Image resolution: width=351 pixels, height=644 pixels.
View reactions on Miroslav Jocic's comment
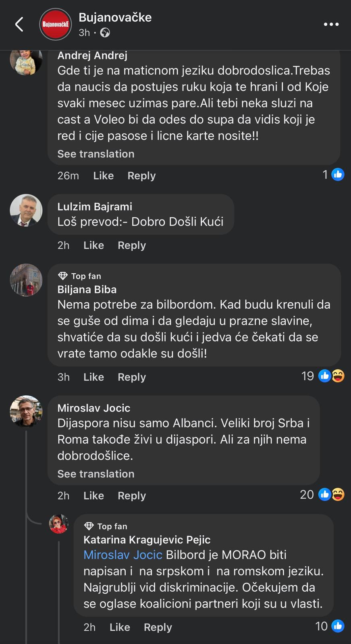point(322,494)
